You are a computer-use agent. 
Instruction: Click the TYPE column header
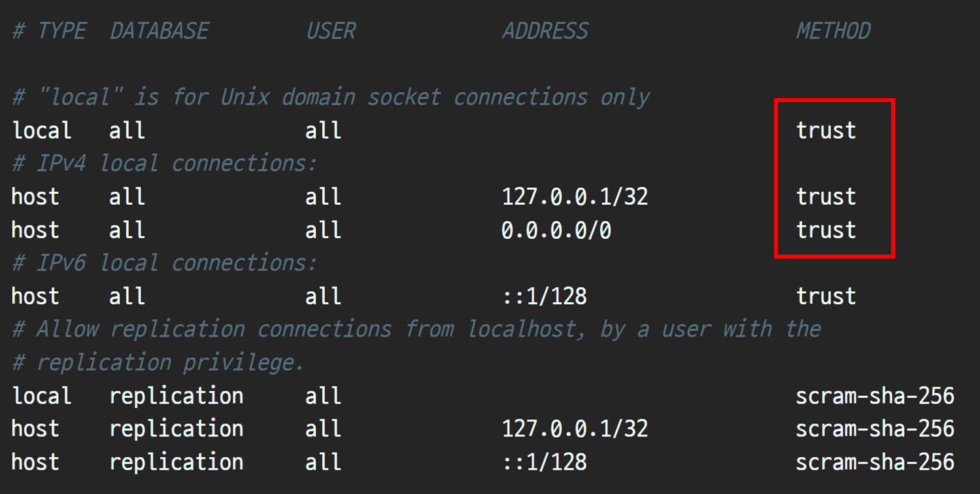pyautogui.click(x=62, y=30)
